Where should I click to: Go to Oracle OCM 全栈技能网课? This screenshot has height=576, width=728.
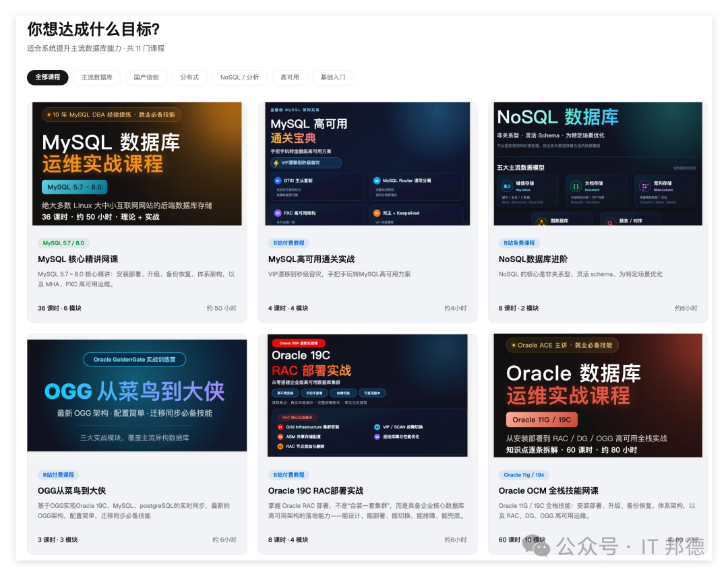(x=548, y=490)
